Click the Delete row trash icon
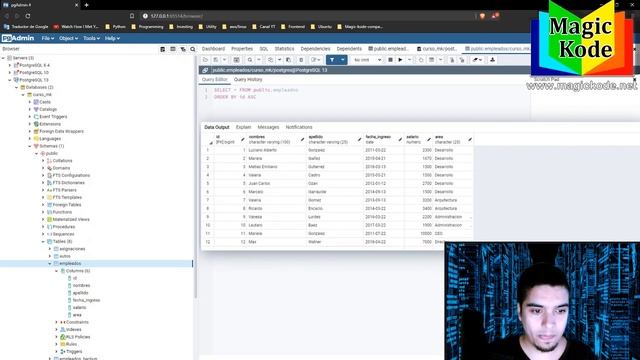640x360 pixels. pyautogui.click(x=301, y=60)
